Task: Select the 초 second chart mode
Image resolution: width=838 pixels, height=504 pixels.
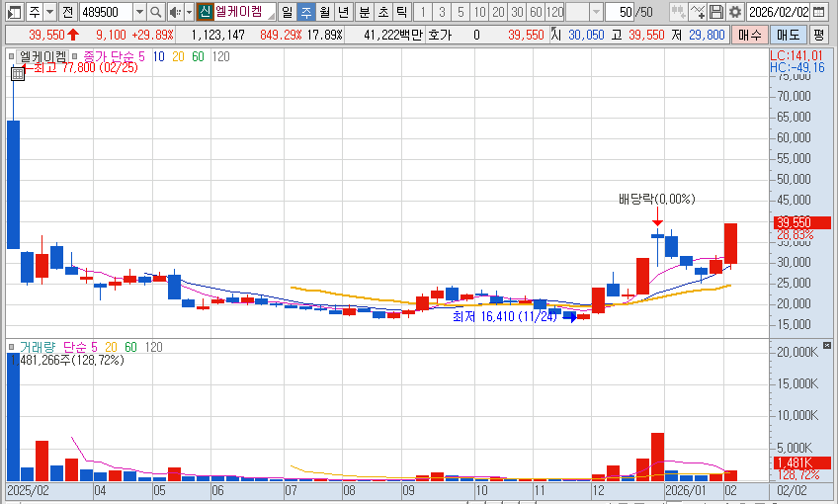Action: (x=383, y=11)
